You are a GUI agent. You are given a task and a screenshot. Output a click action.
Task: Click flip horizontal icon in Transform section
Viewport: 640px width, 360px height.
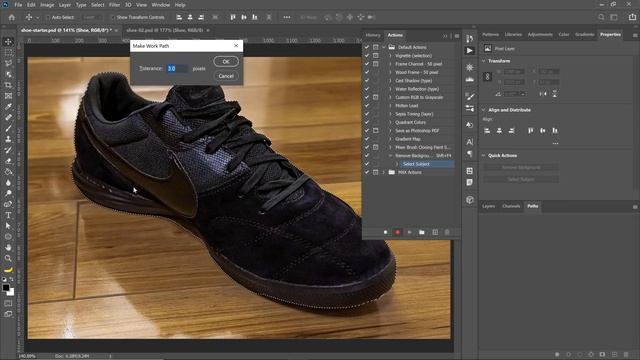click(542, 94)
